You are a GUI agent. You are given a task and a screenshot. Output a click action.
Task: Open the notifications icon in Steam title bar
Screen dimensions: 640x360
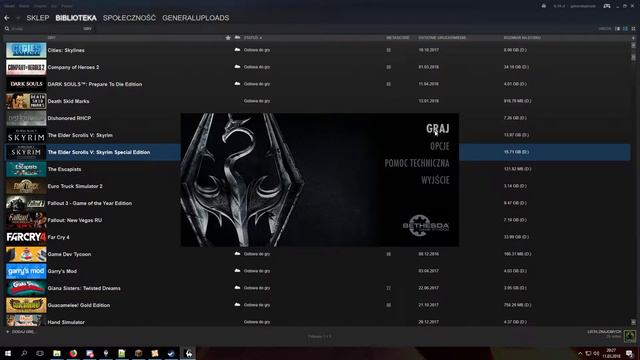pos(544,6)
